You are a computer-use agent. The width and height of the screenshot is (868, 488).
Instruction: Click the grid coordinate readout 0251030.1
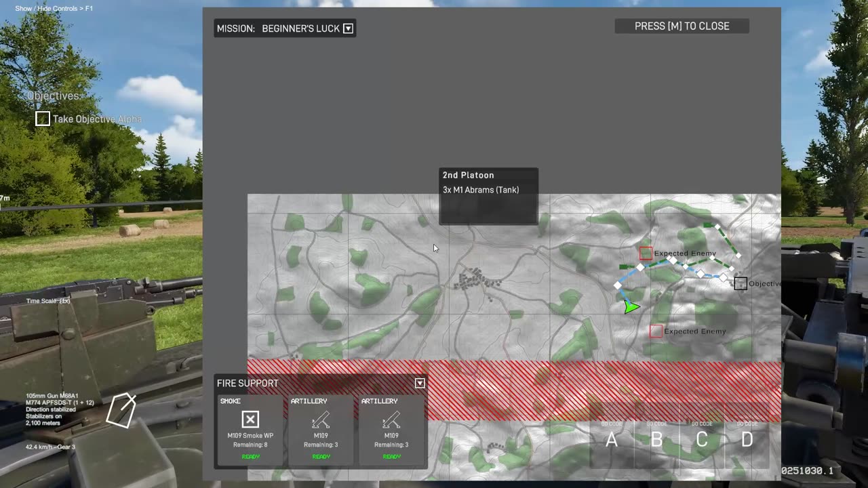coord(807,470)
